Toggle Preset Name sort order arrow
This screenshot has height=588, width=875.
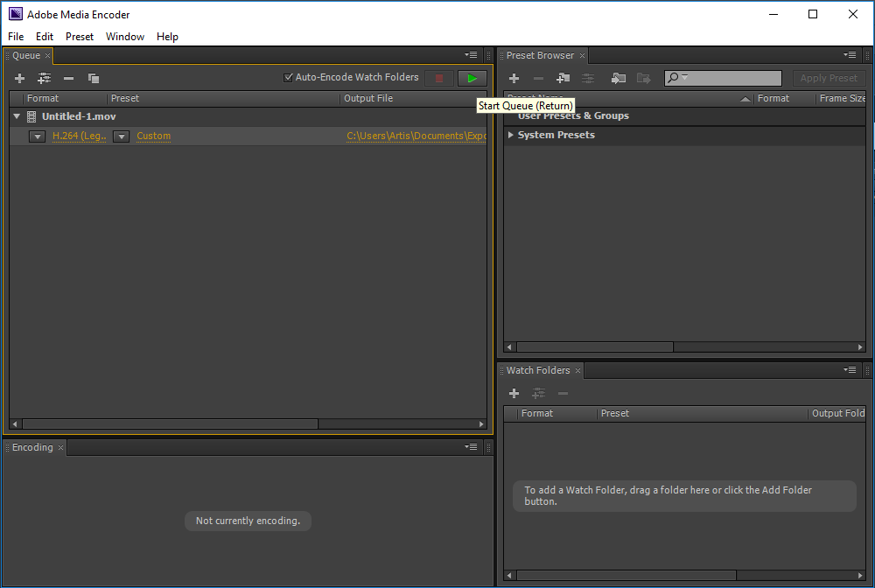[745, 99]
